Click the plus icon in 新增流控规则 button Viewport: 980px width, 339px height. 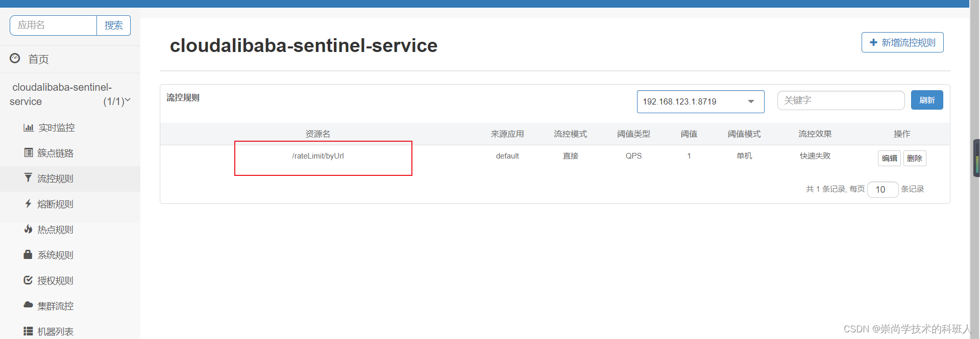tap(873, 42)
